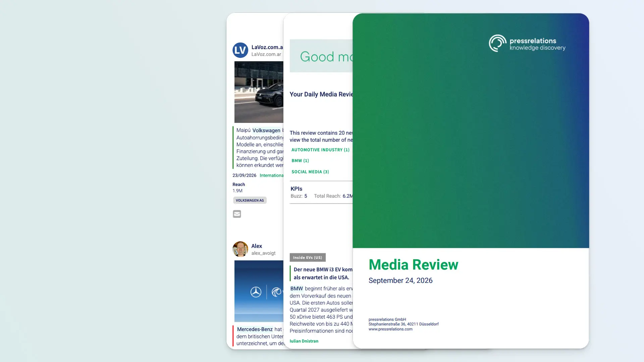
Task: Click the VOLKSWAGEN AG tag chip
Action: click(250, 200)
